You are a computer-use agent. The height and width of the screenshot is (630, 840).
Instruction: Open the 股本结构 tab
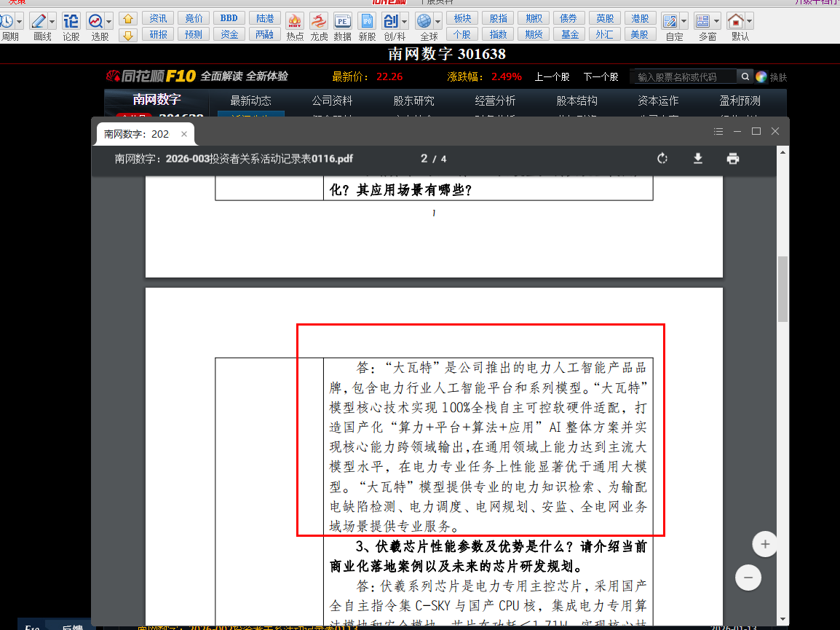[577, 101]
